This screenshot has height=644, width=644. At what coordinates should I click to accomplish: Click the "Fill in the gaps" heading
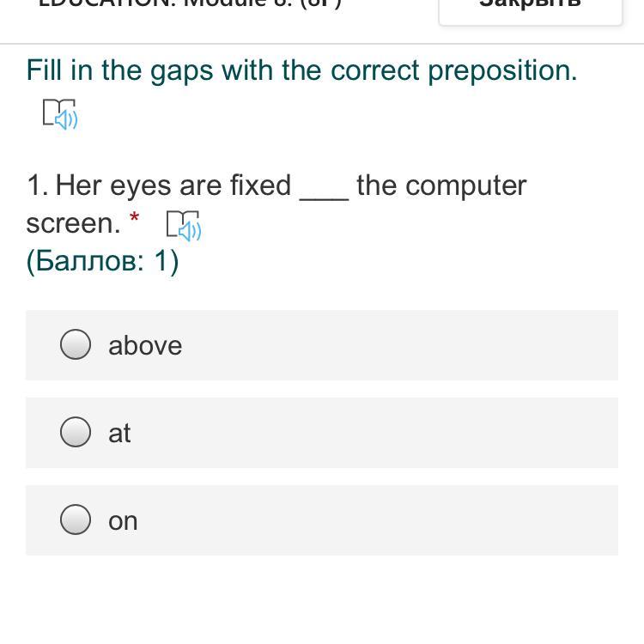[x=301, y=70]
